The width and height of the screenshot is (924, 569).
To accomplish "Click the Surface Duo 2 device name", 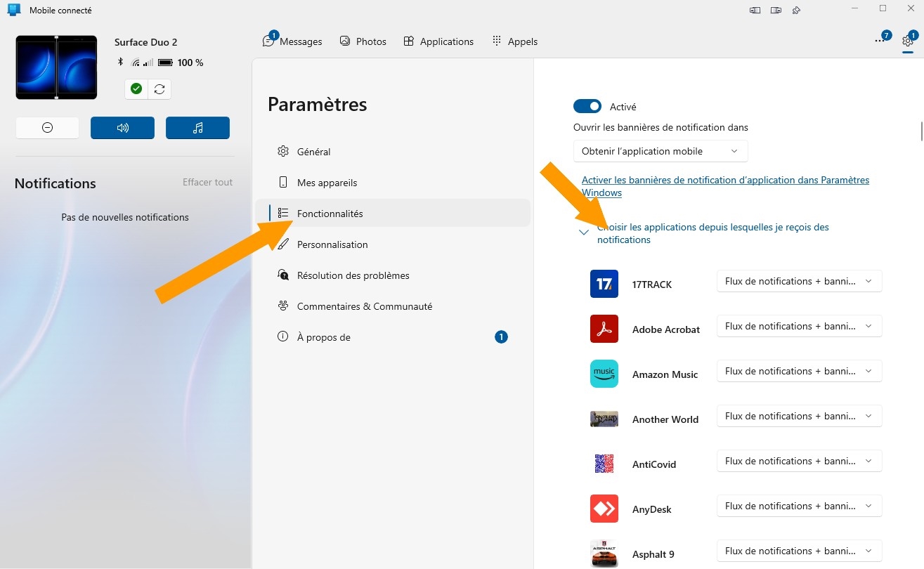I will point(145,42).
